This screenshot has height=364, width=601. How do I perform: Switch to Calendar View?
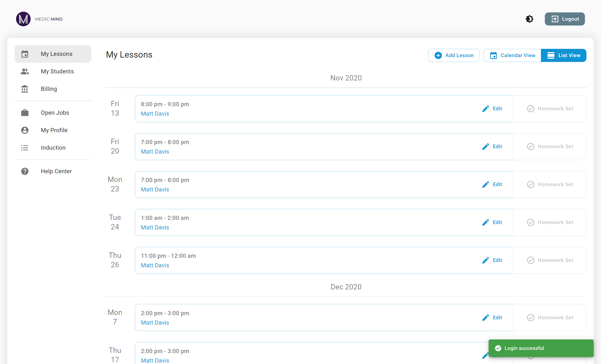pos(512,56)
